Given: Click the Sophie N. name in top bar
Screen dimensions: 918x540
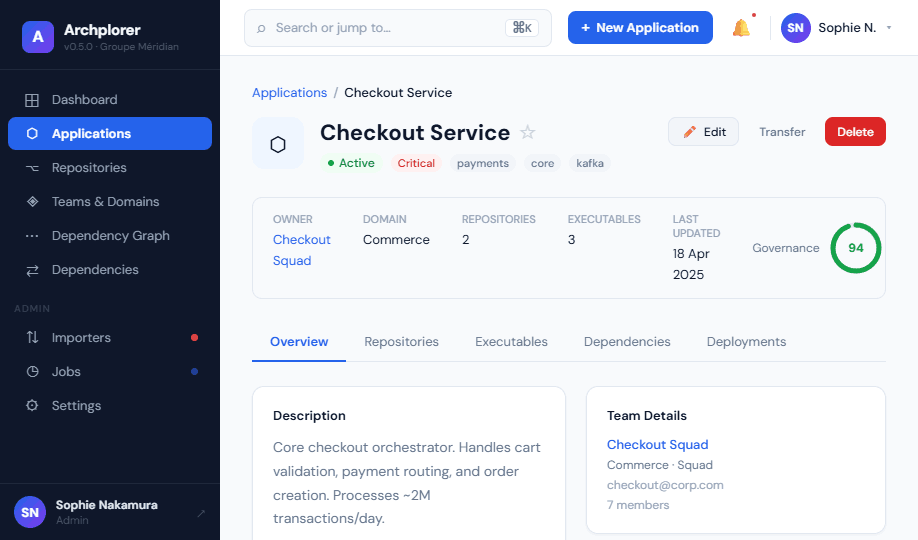Looking at the screenshot, I should pyautogui.click(x=847, y=28).
